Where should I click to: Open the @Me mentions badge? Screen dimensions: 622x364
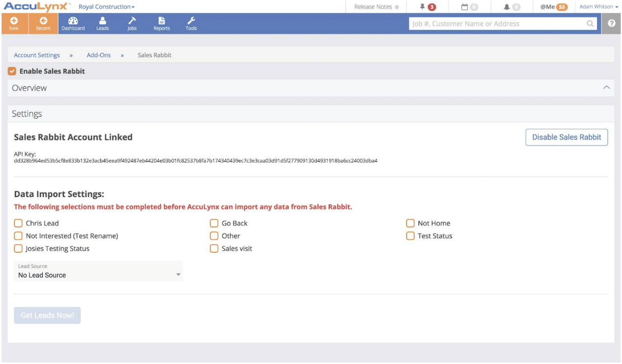554,7
